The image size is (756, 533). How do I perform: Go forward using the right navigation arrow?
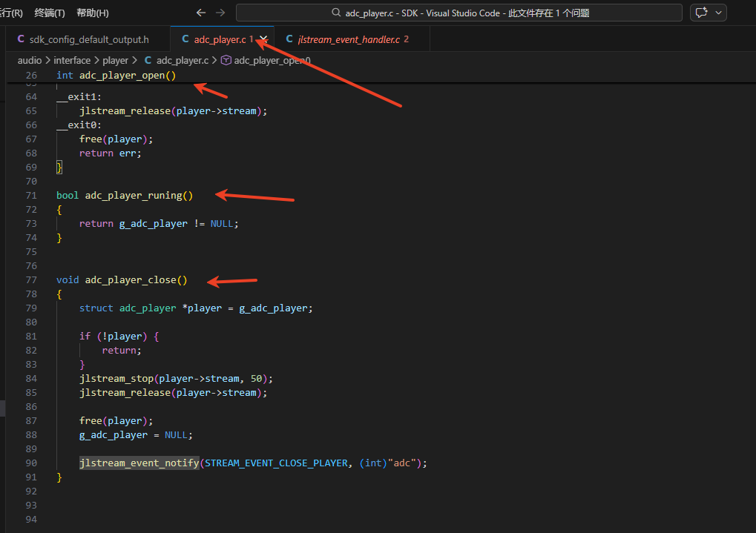pyautogui.click(x=220, y=13)
